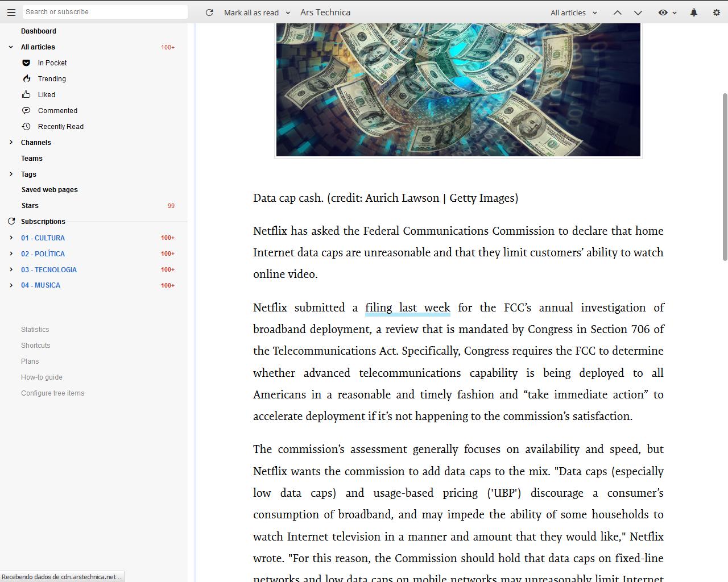The height and width of the screenshot is (582, 728).
Task: Open the Shortcuts link
Action: coord(36,346)
